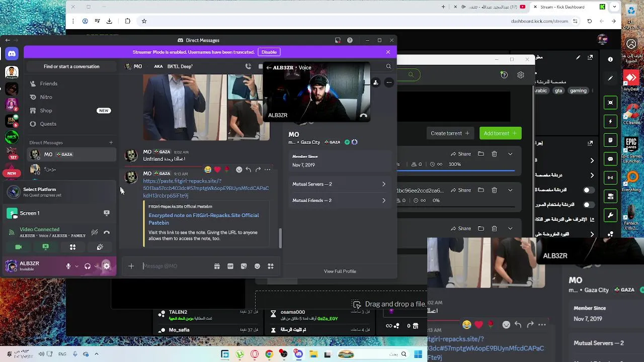The height and width of the screenshot is (362, 644).
Task: Toggle noise suppression in voice panel
Action: (x=95, y=232)
